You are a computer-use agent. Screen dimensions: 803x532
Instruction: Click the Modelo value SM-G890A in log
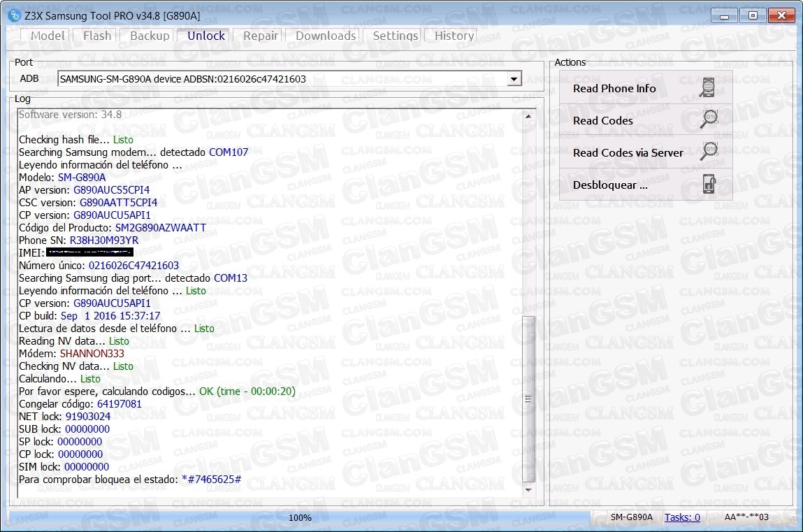tap(82, 178)
